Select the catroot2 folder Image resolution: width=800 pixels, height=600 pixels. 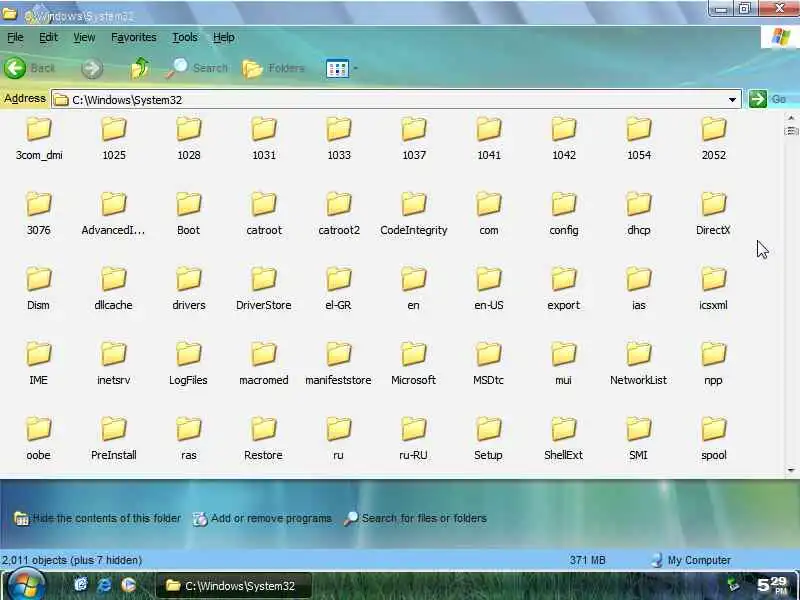coord(339,213)
